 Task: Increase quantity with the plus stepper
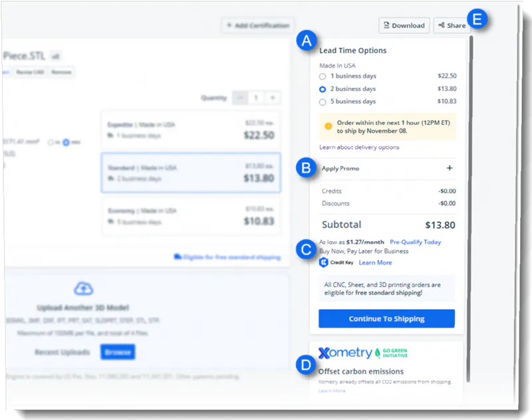[273, 98]
